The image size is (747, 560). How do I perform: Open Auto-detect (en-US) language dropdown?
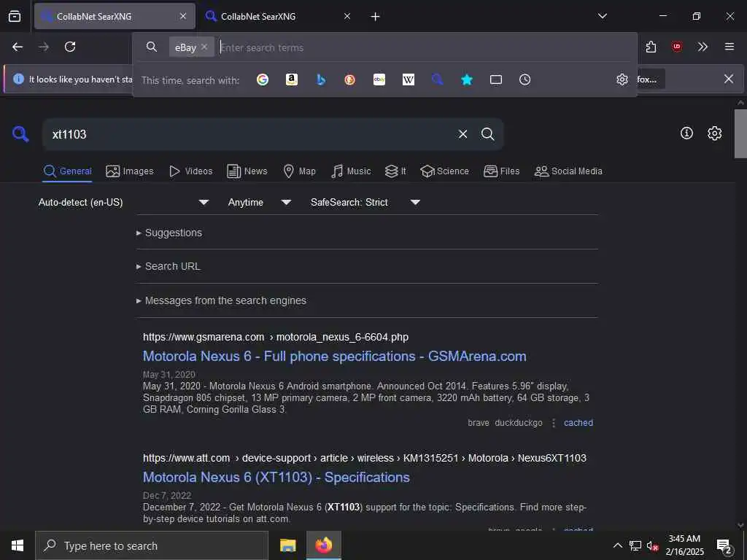(124, 203)
